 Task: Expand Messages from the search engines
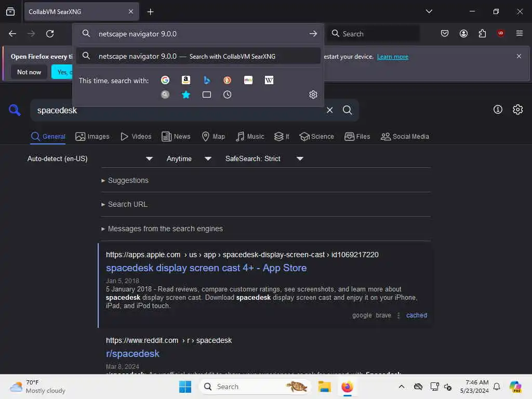[x=162, y=229]
